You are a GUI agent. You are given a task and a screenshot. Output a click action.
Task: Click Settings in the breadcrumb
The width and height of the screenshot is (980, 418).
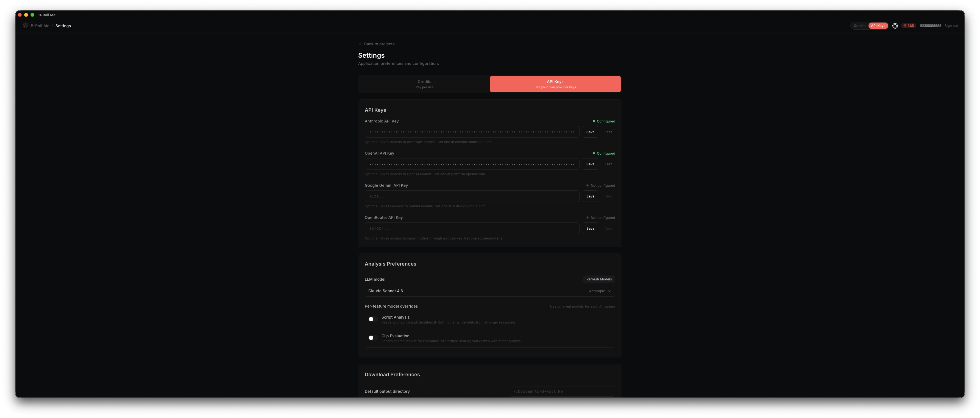click(x=63, y=26)
